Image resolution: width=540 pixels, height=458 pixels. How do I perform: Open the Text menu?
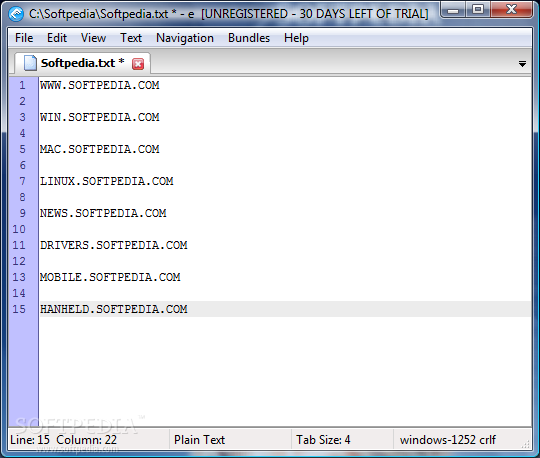pyautogui.click(x=131, y=38)
